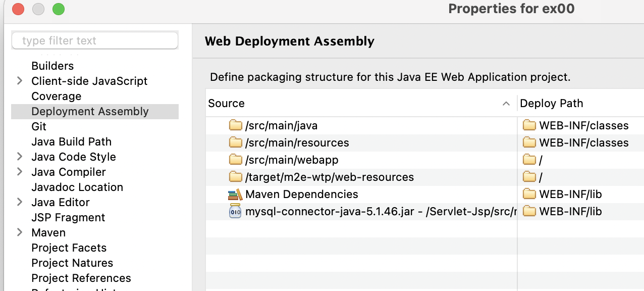Select Project Facets in the sidebar

(69, 248)
